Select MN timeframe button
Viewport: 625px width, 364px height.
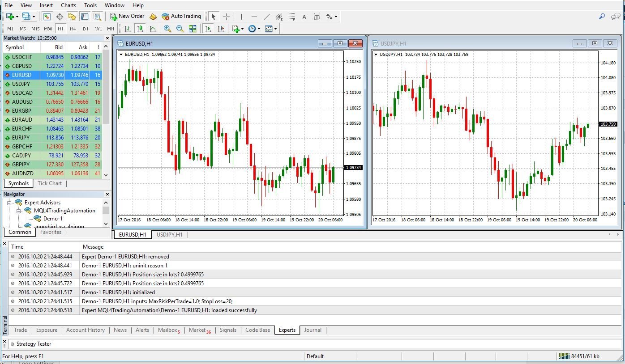click(x=110, y=29)
